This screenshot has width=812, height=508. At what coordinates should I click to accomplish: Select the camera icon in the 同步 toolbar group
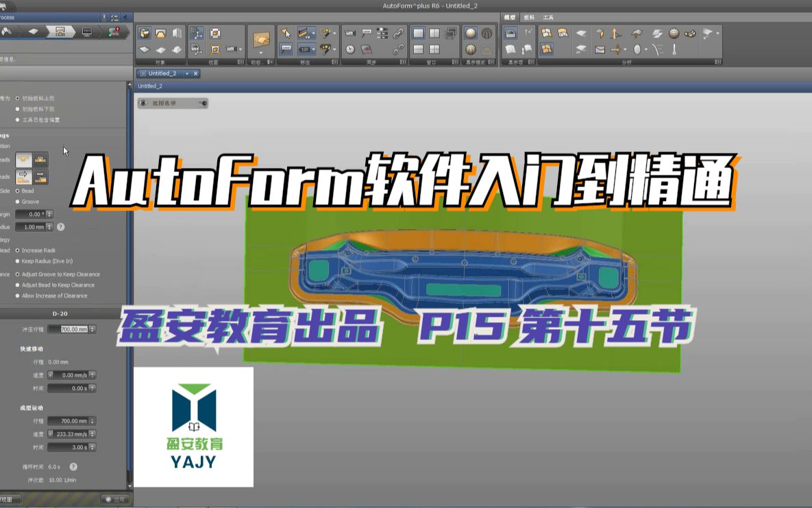pyautogui.click(x=350, y=34)
